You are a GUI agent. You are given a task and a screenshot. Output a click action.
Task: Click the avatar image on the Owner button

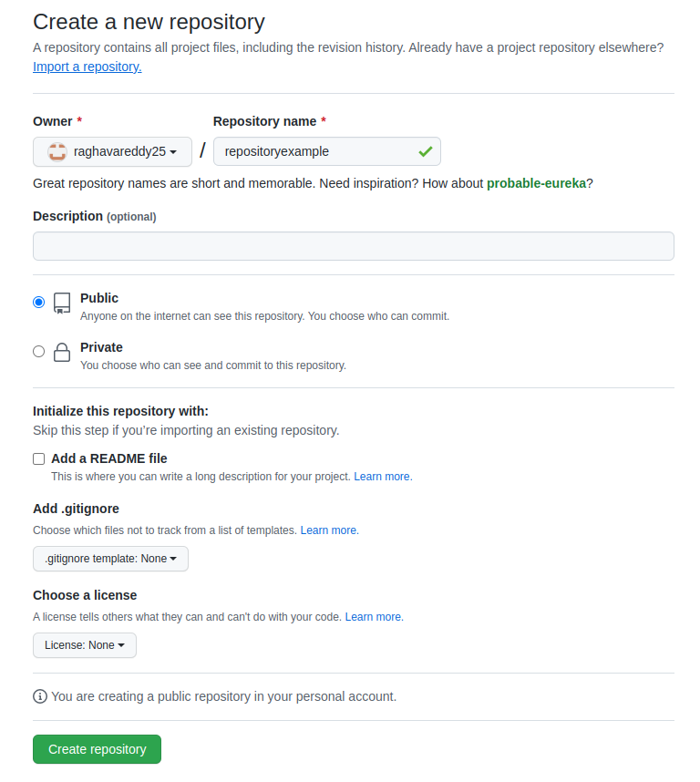(x=57, y=151)
